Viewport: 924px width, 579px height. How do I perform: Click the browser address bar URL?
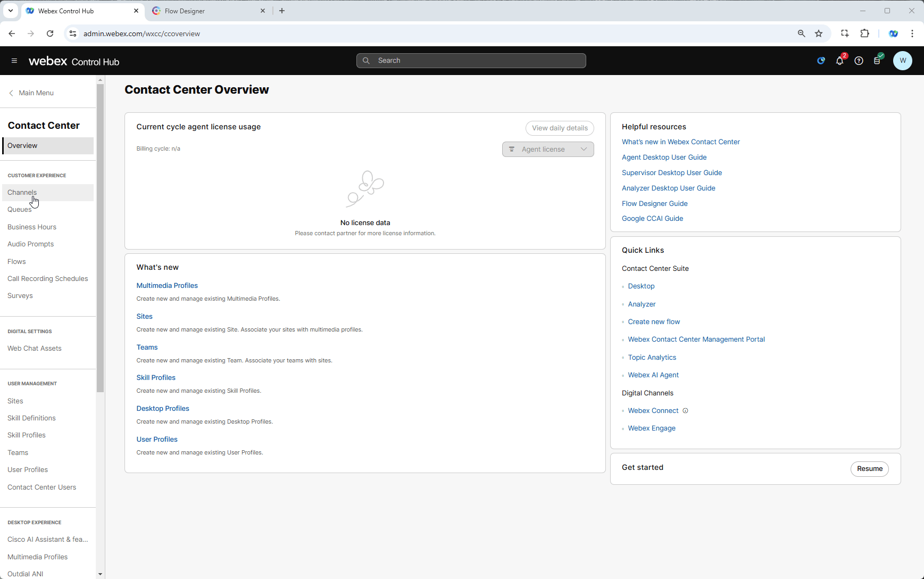click(141, 34)
